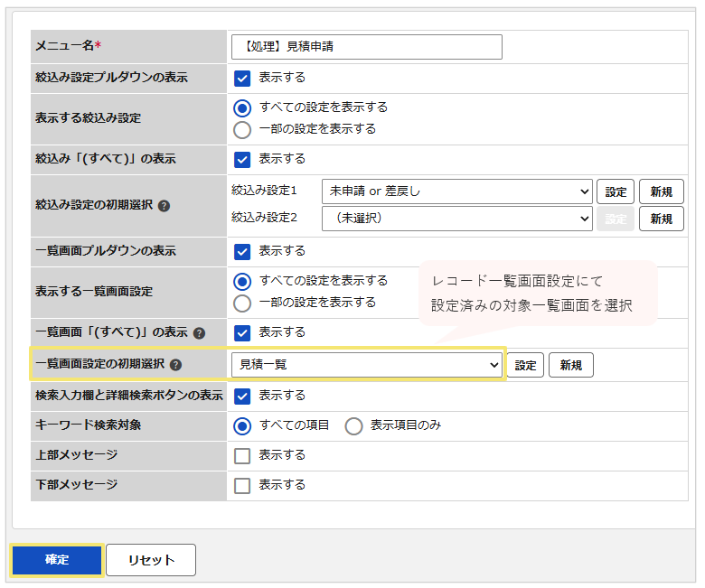Screen dimensions: 705x588
Task: Select 表示項目のみ keyword search option
Action: pyautogui.click(x=353, y=425)
